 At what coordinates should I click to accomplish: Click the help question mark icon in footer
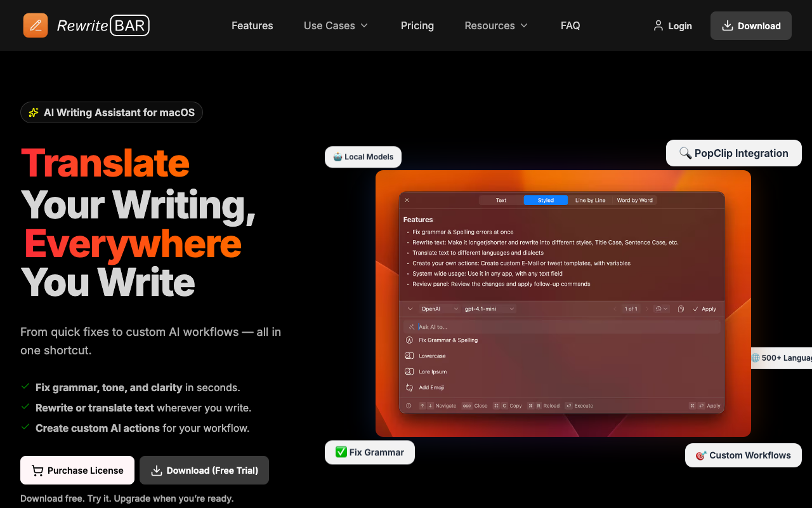click(x=409, y=406)
